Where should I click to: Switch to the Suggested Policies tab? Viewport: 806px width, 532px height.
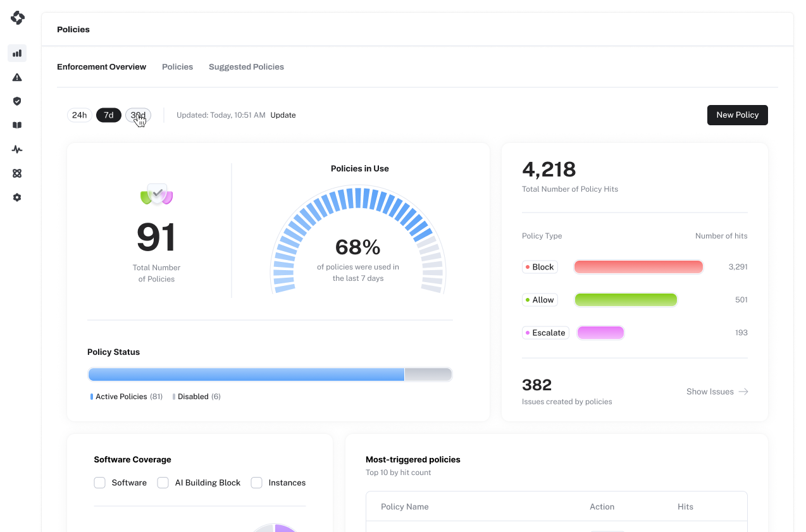[246, 66]
